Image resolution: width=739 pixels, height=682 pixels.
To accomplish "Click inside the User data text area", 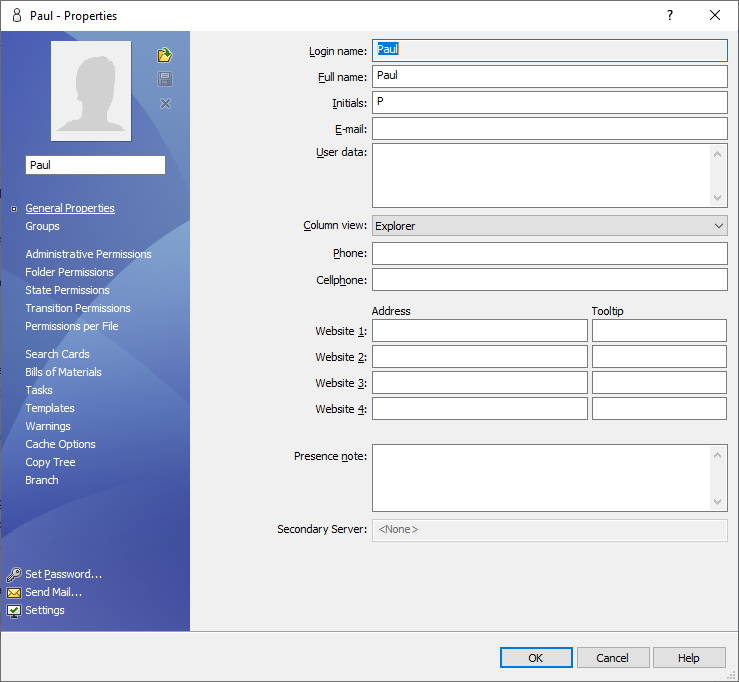I will click(541, 176).
